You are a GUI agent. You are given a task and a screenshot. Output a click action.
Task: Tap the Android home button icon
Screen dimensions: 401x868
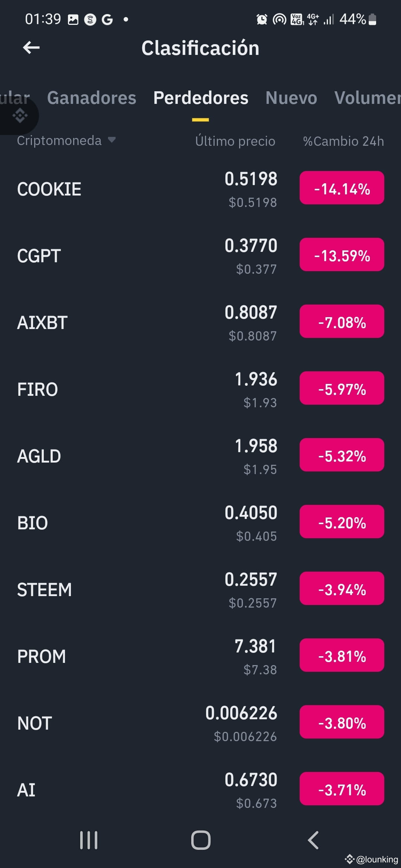pos(201,840)
